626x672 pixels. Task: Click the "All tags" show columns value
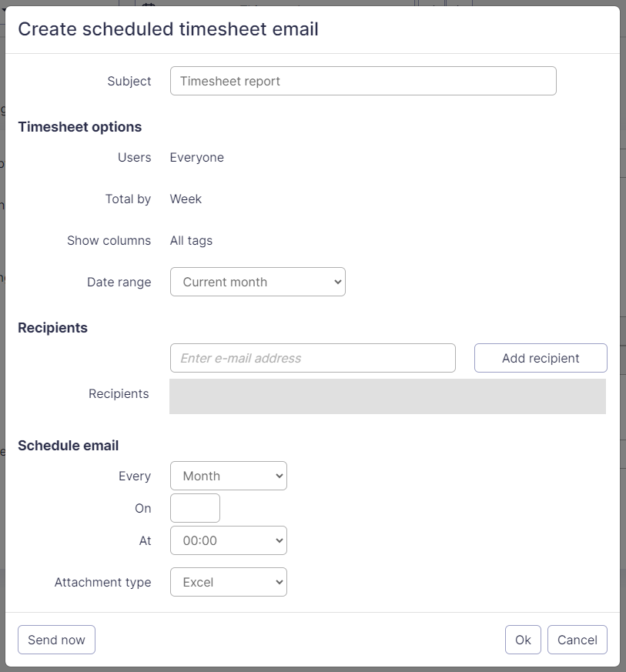click(191, 241)
